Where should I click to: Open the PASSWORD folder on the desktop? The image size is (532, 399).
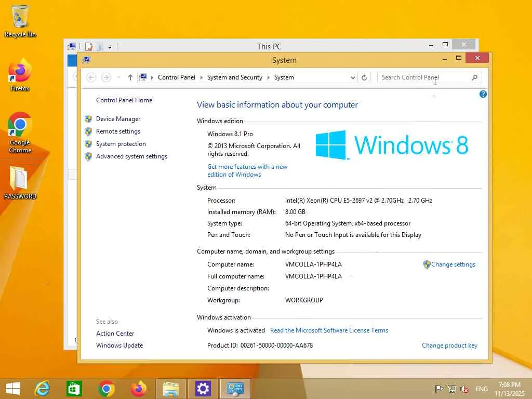coord(20,182)
